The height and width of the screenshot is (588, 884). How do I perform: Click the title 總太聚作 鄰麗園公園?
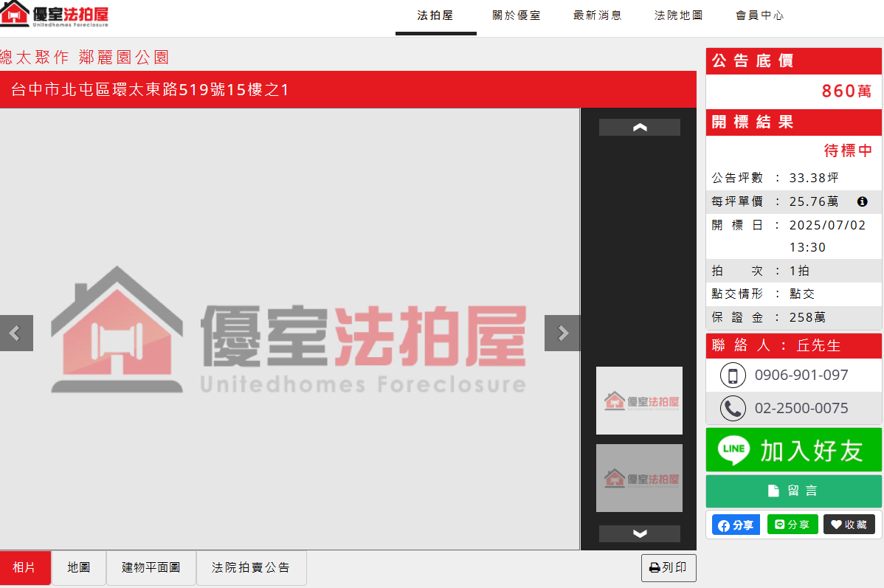[x=85, y=57]
